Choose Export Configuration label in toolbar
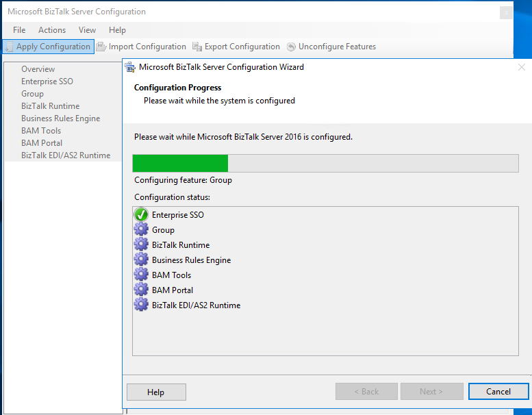This screenshot has width=532, height=415. coord(242,47)
